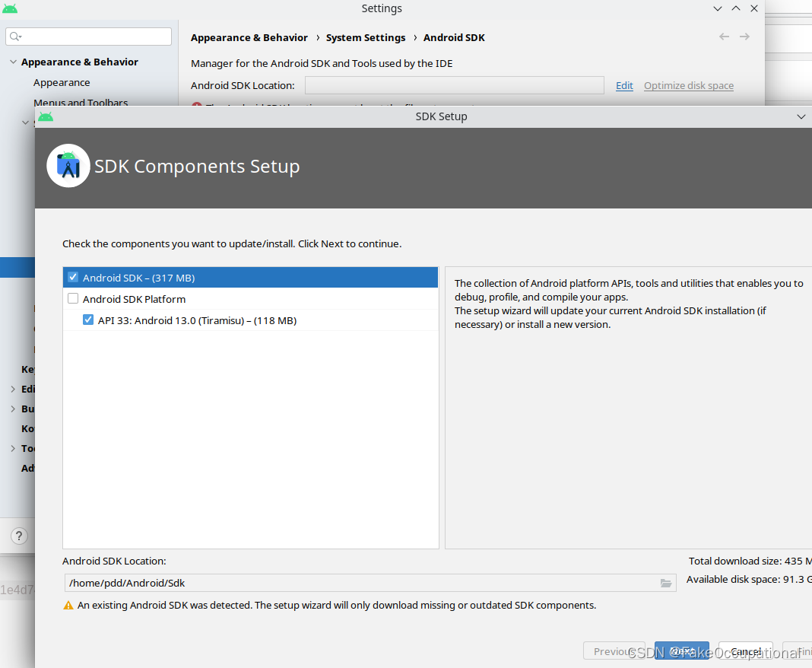Minimize the Settings window with the down chevron
Viewport: 812px width, 668px height.
coord(718,8)
